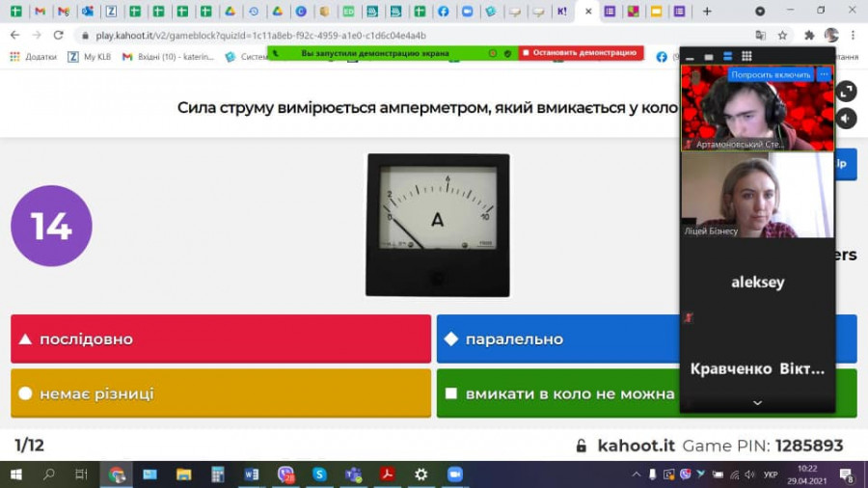Open Zoom from taskbar
Screen dimensions: 868x488
click(454, 474)
